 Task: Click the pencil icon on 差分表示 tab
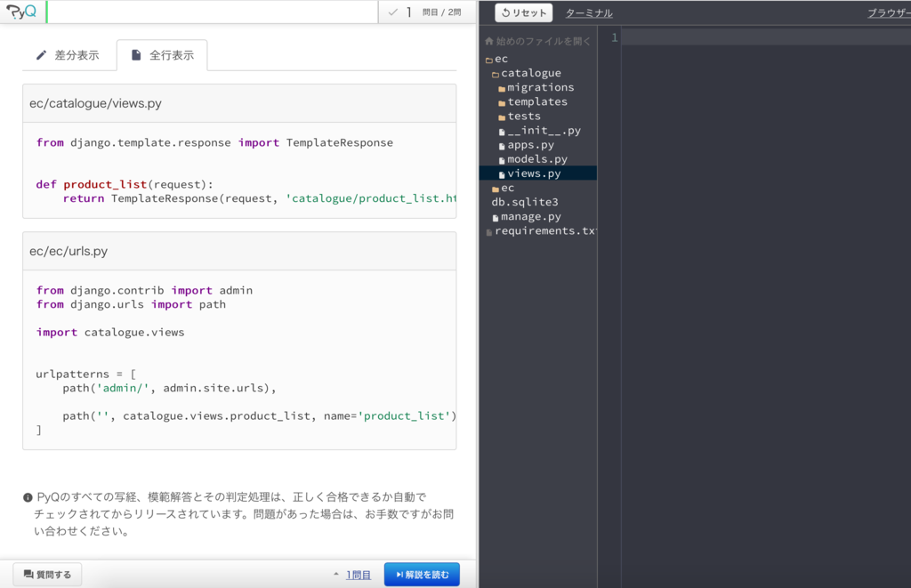pos(41,55)
